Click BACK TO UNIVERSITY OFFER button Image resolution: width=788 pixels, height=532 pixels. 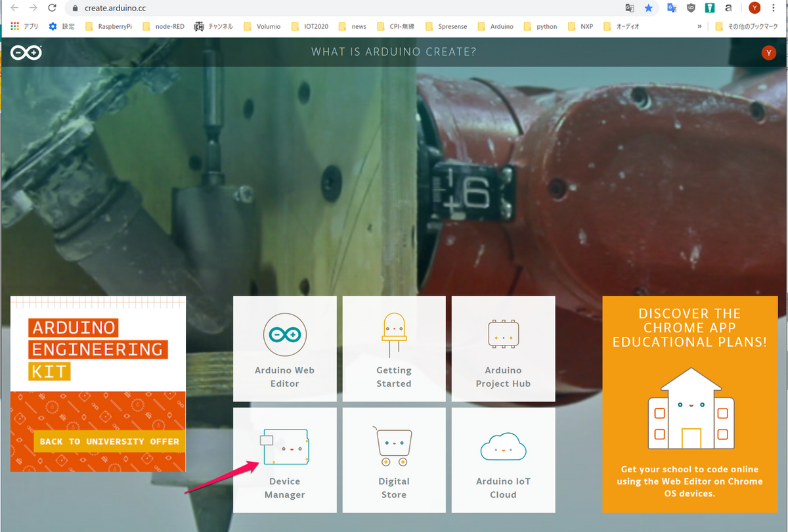pyautogui.click(x=109, y=441)
